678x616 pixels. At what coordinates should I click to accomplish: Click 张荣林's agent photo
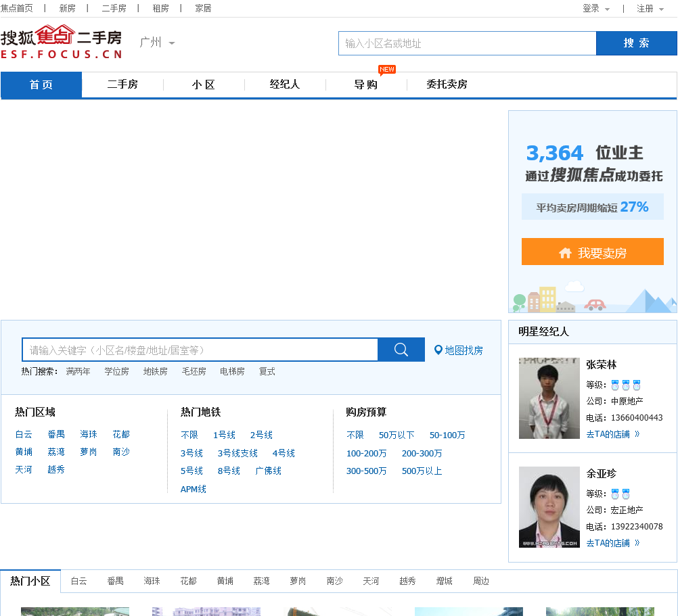click(x=549, y=398)
